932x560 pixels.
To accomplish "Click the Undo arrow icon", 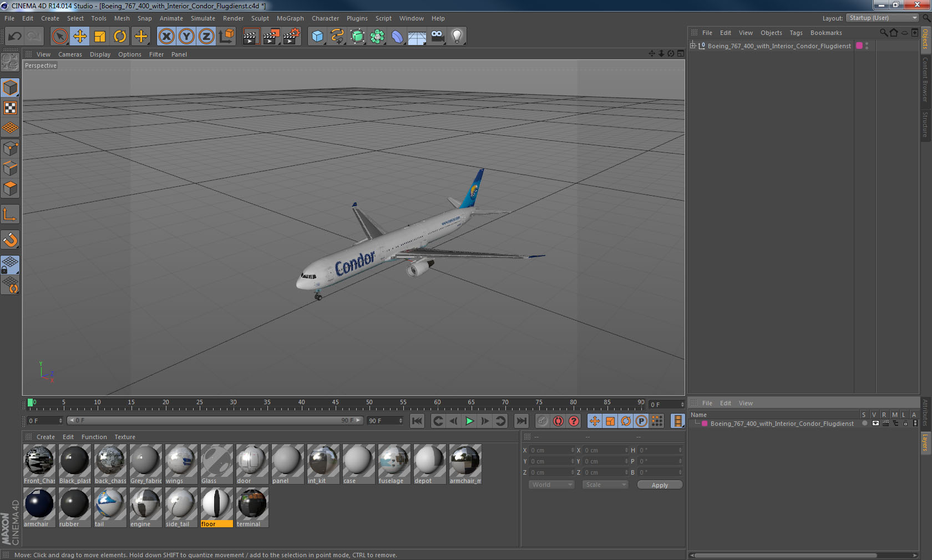I will [x=15, y=37].
